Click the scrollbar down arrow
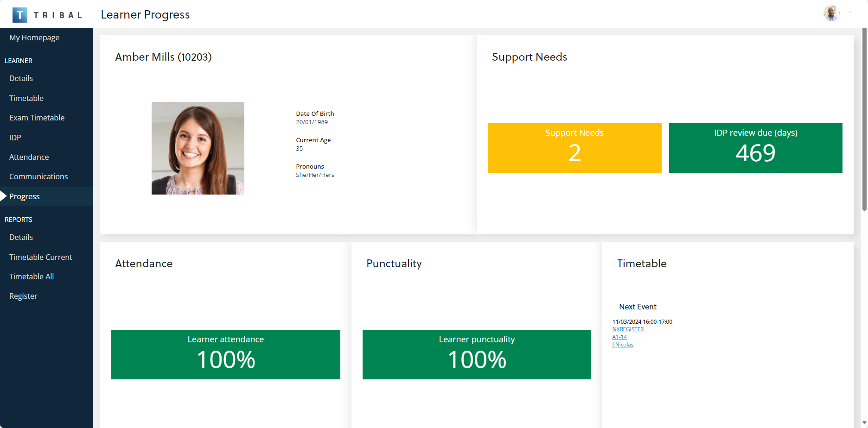 (x=864, y=423)
